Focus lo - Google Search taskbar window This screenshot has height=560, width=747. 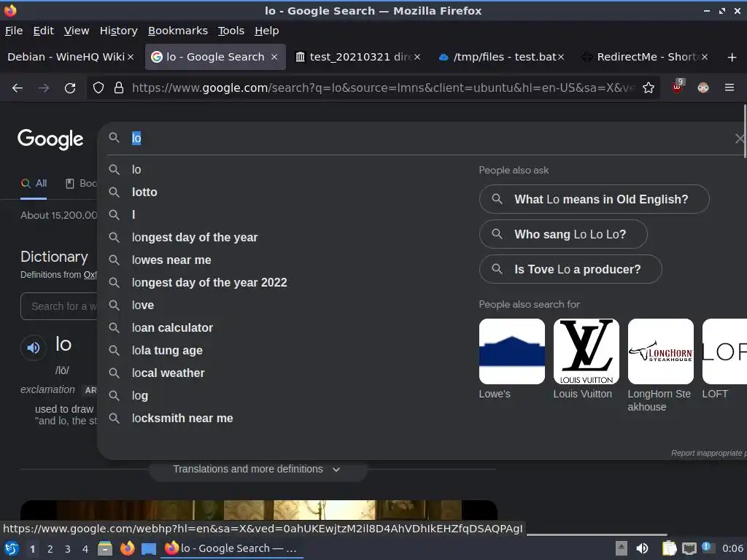coord(233,548)
